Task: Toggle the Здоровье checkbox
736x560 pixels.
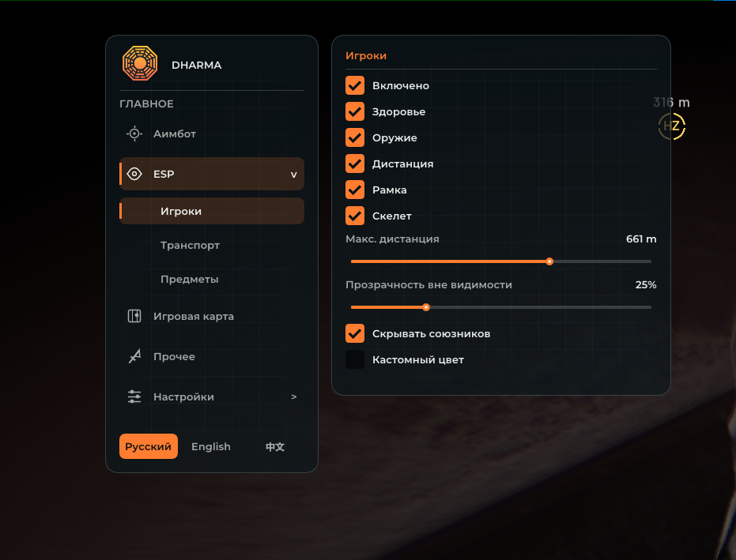Action: 355,111
